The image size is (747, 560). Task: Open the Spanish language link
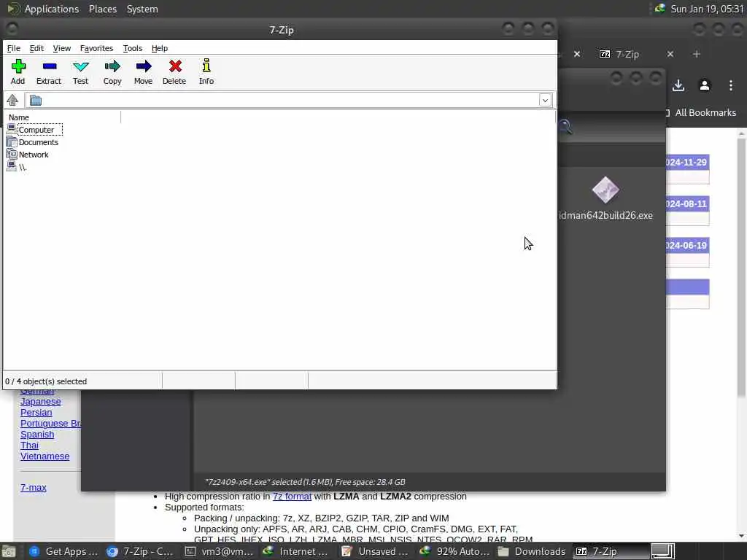pos(37,435)
